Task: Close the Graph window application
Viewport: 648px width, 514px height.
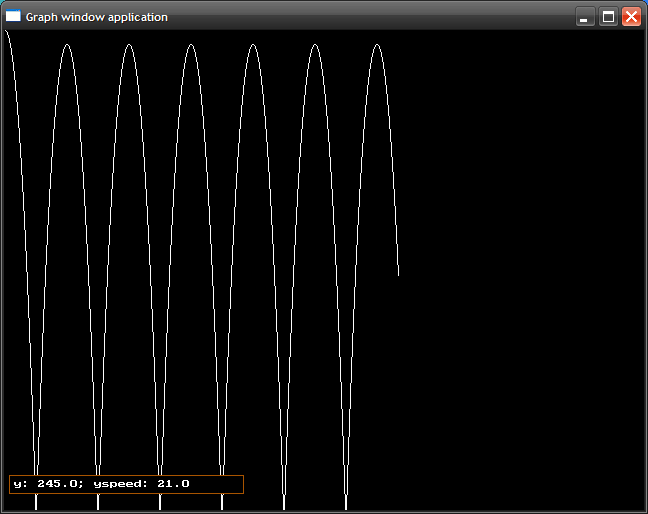Action: 631,17
